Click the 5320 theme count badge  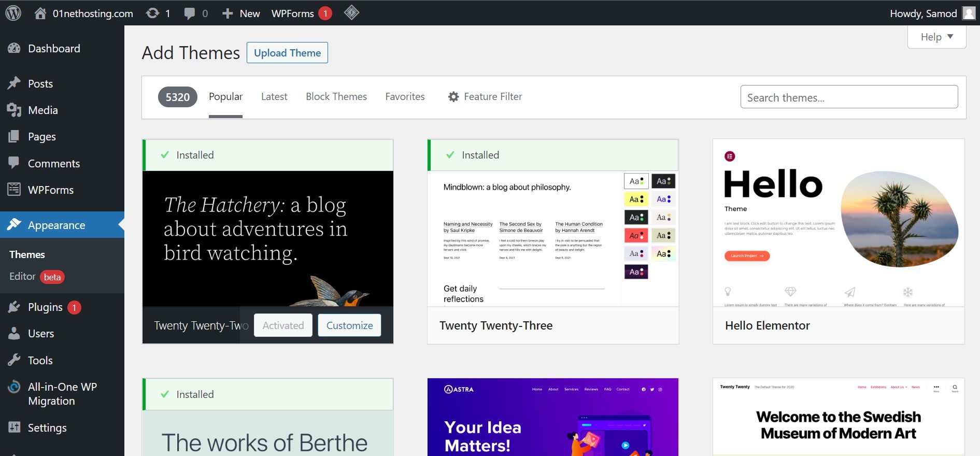(x=177, y=97)
